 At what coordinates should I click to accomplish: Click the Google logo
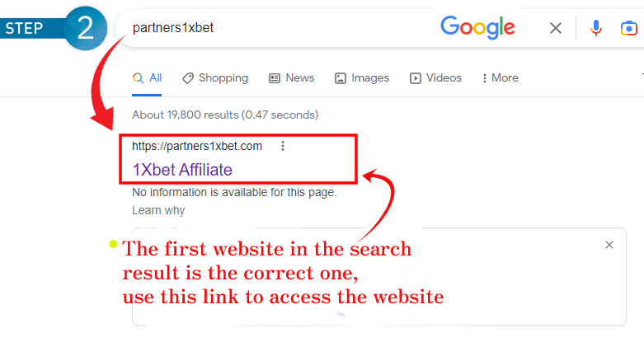point(477,27)
